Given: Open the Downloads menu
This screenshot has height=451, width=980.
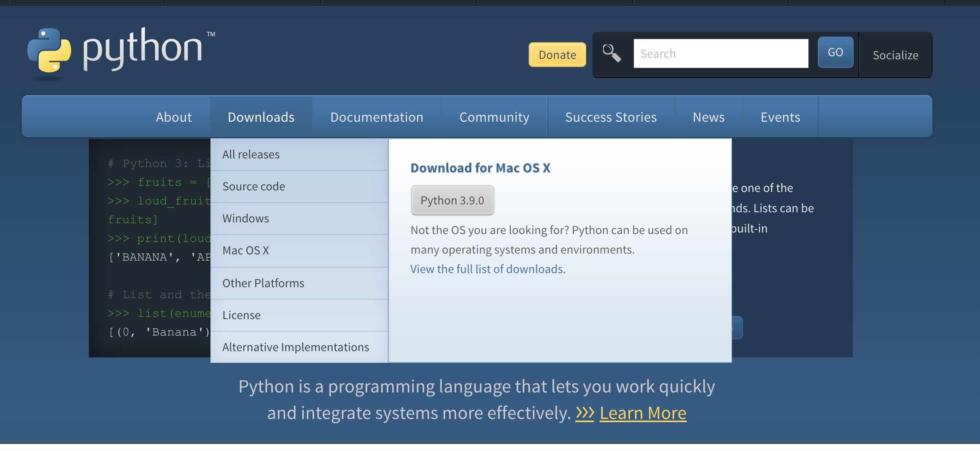Looking at the screenshot, I should click(261, 117).
